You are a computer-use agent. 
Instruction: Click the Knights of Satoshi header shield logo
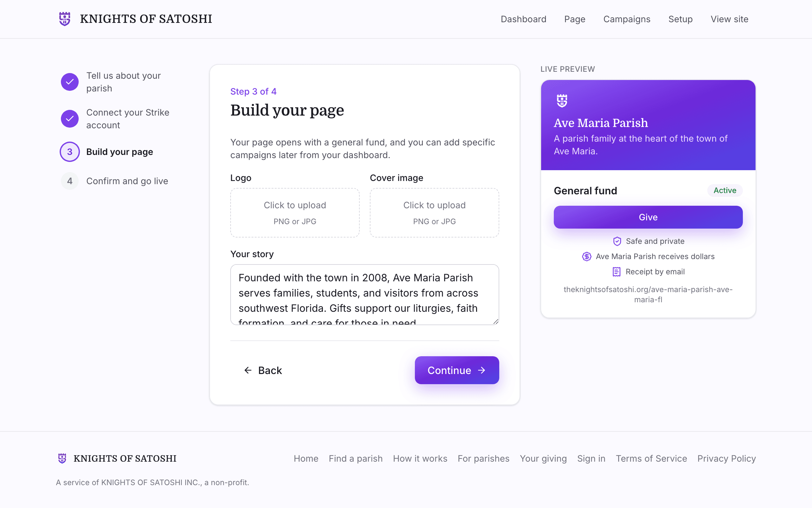tap(65, 19)
